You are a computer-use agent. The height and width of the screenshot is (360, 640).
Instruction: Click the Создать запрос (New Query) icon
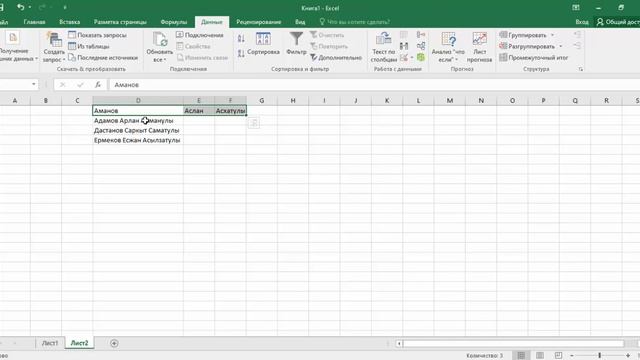(54, 40)
